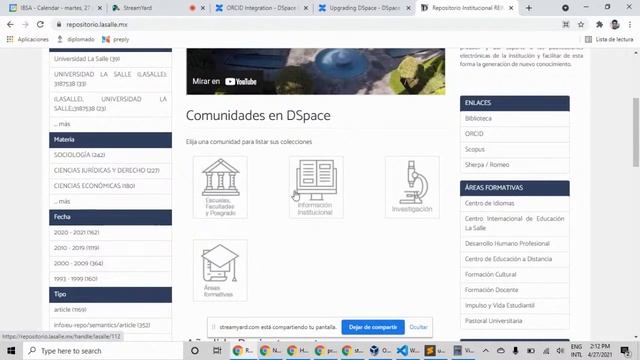Open the Áreas formativas graduation cap icon

(x=220, y=270)
